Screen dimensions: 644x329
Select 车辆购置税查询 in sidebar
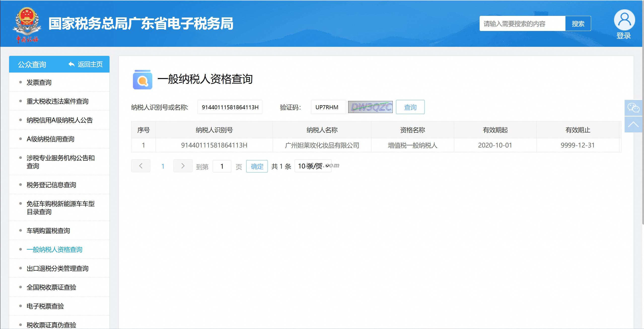(x=48, y=231)
